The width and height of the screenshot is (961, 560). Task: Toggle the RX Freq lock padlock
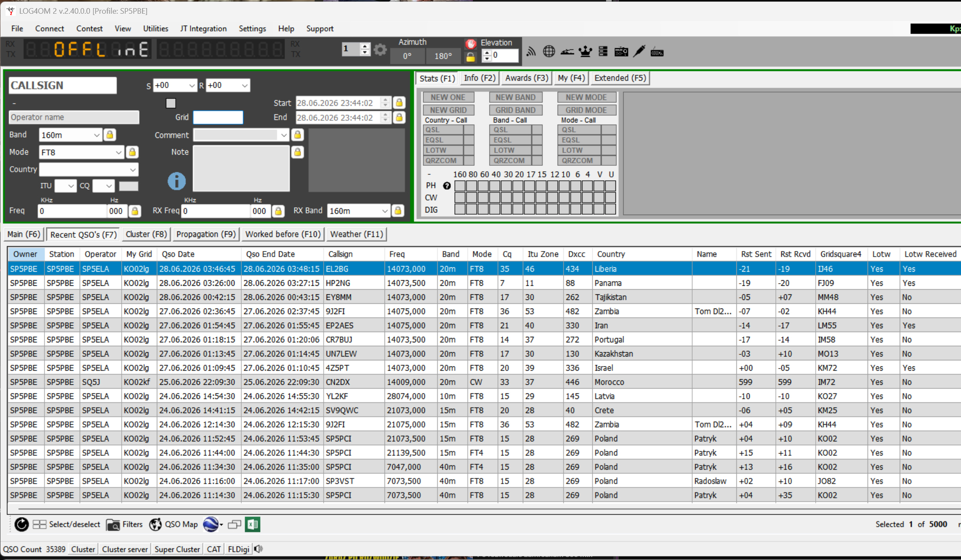[x=278, y=211]
